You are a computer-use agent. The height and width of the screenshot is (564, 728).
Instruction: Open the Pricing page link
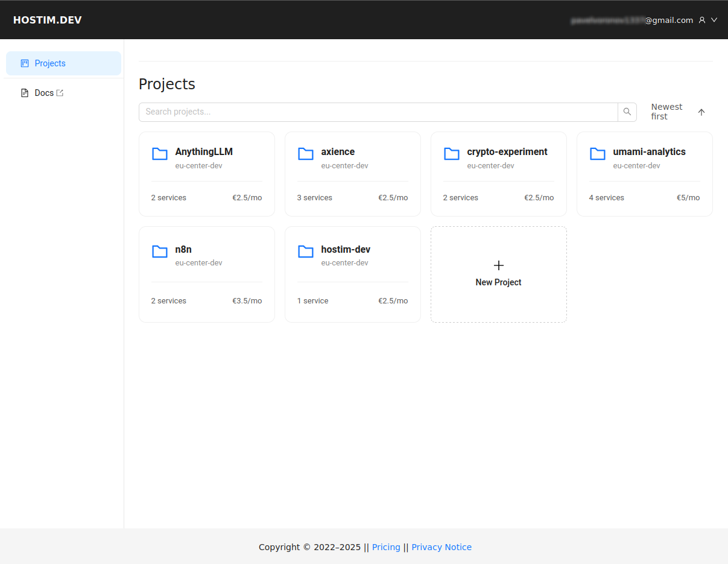pyautogui.click(x=386, y=547)
